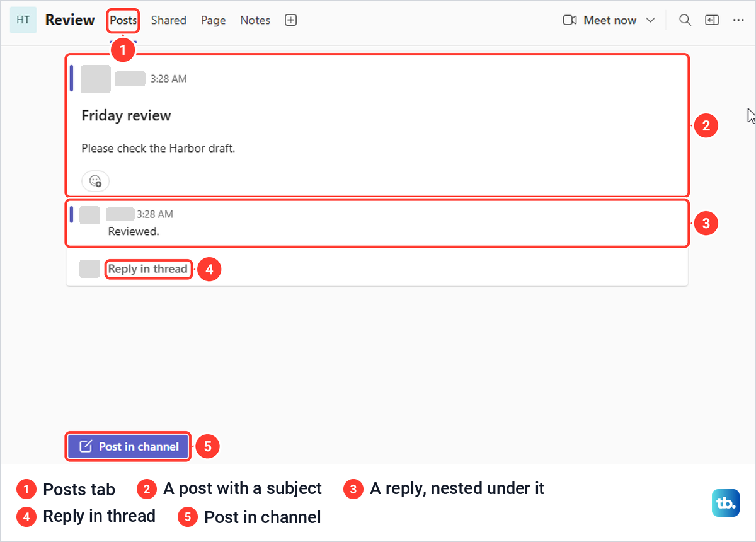
Task: Open the Notes tab
Action: coord(255,20)
